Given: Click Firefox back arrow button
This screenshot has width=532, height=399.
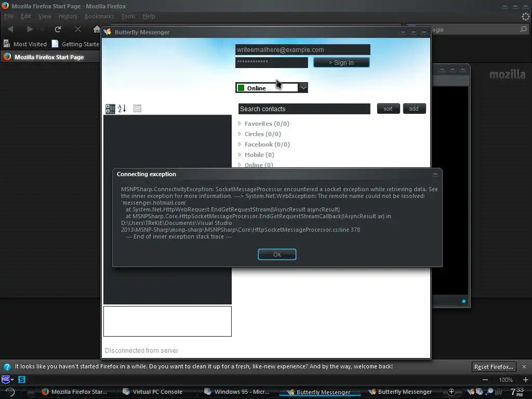Looking at the screenshot, I should [10, 29].
